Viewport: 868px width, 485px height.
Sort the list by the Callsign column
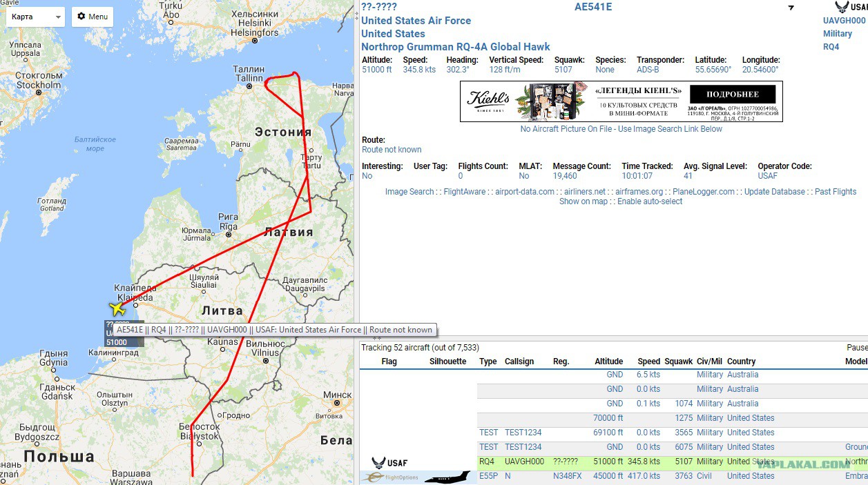tap(519, 362)
